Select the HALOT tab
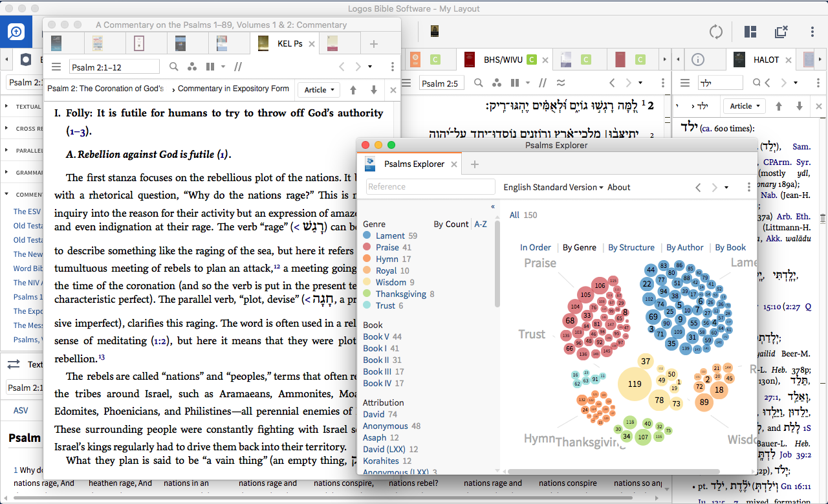 [x=766, y=60]
